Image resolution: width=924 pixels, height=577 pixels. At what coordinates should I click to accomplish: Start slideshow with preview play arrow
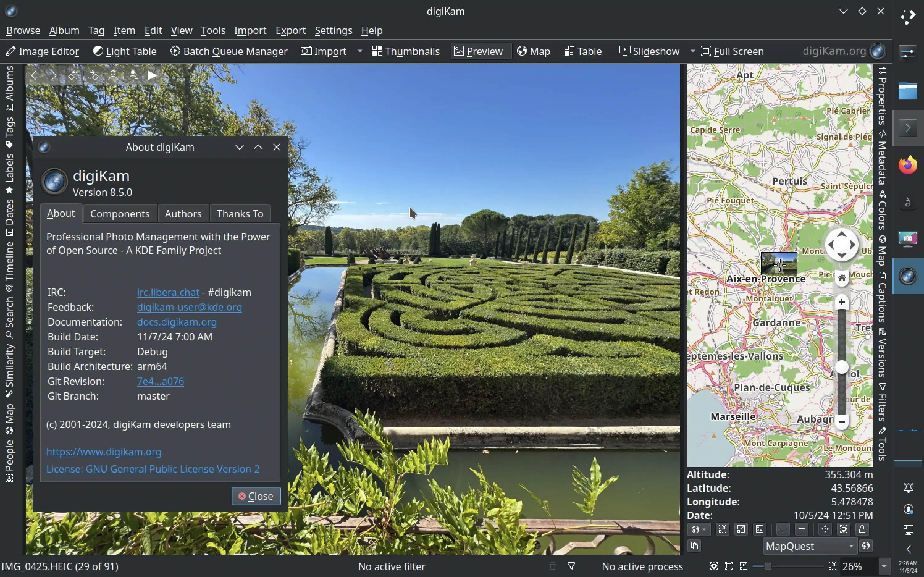click(x=152, y=76)
